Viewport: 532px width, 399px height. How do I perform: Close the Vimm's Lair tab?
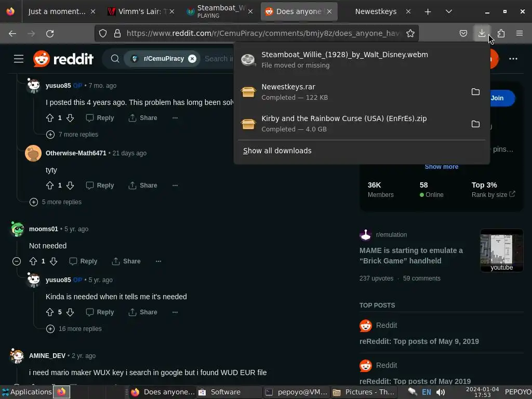(172, 11)
